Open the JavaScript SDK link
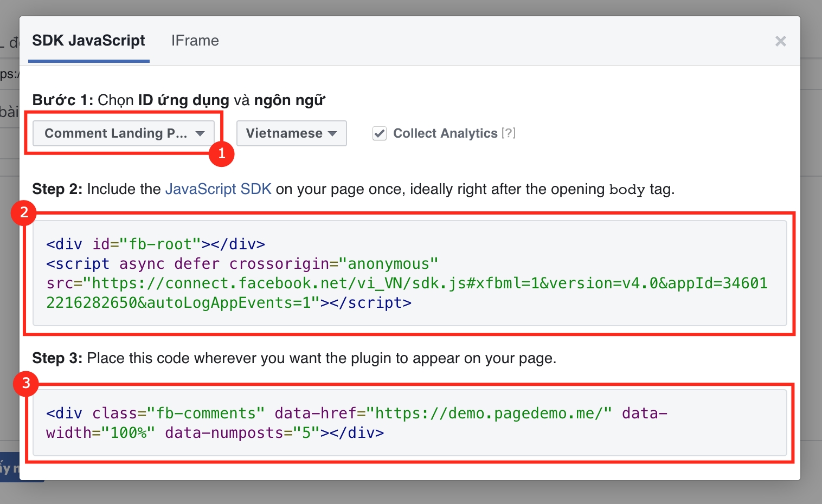 tap(218, 189)
